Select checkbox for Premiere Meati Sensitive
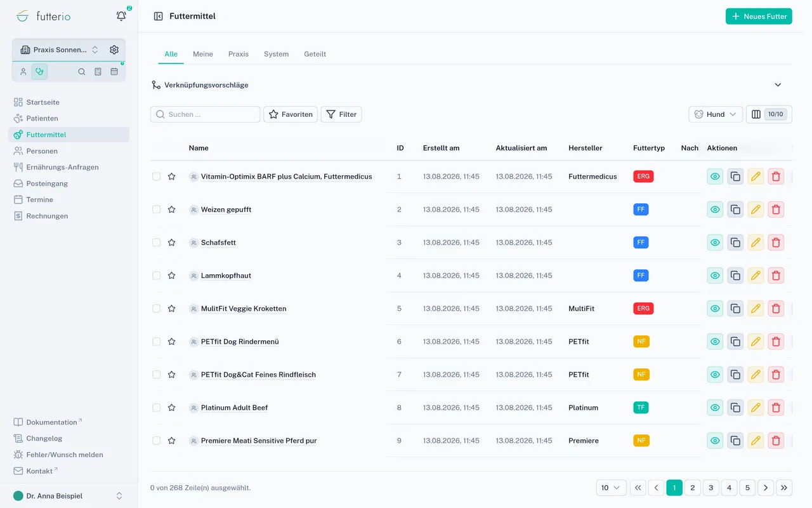Screen dimensions: 812x508 pyautogui.click(x=156, y=441)
